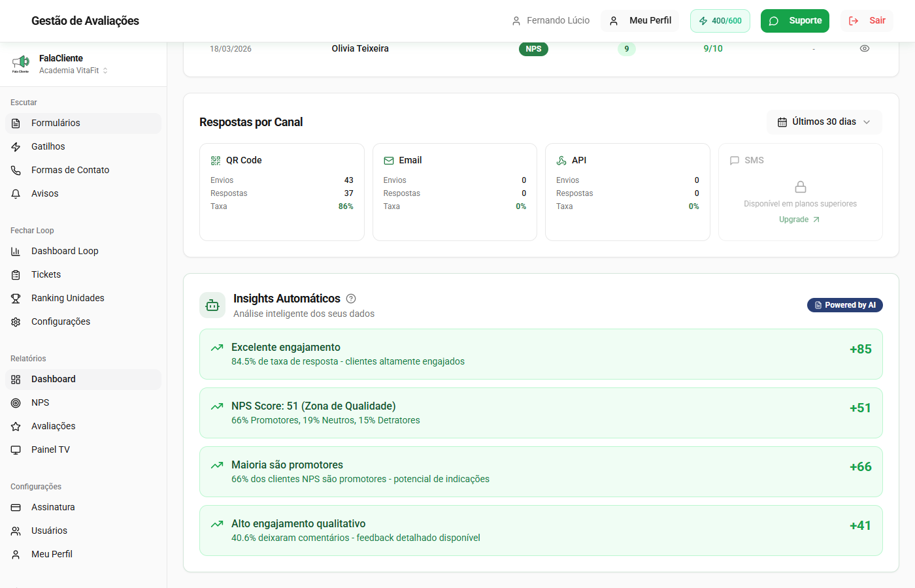The width and height of the screenshot is (915, 588).
Task: Click the lock icon in SMS card
Action: click(800, 187)
